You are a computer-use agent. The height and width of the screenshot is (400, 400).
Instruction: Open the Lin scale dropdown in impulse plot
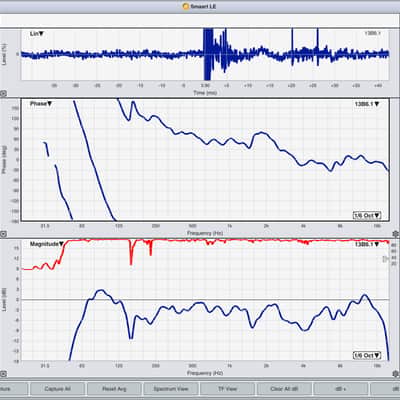pyautogui.click(x=37, y=34)
